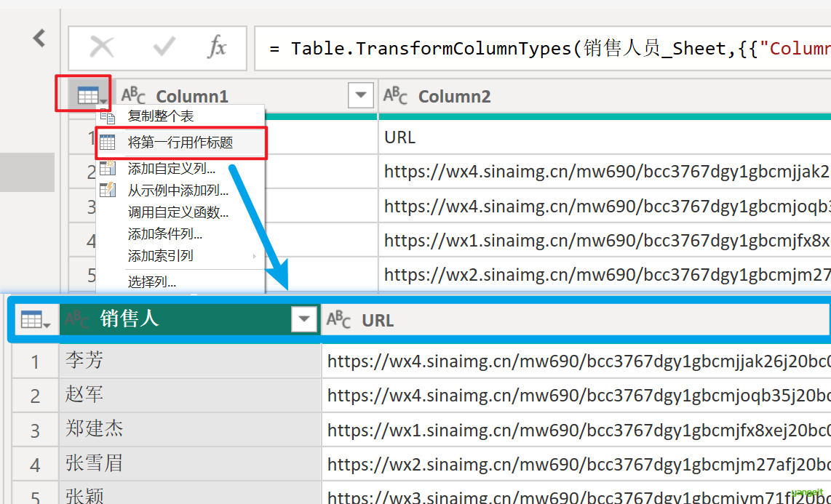The image size is (831, 504).
Task: Choose 将第一行用作标题 menu option
Action: tap(180, 143)
